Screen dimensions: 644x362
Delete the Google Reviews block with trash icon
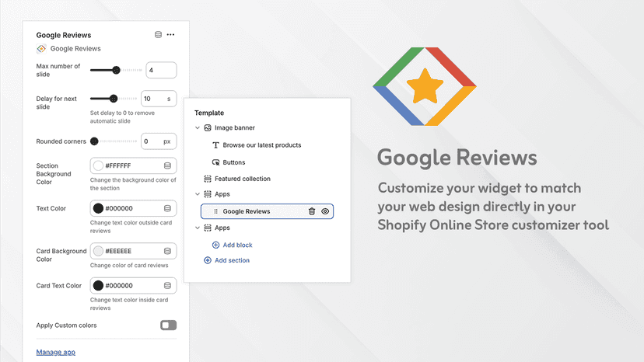[x=312, y=211]
